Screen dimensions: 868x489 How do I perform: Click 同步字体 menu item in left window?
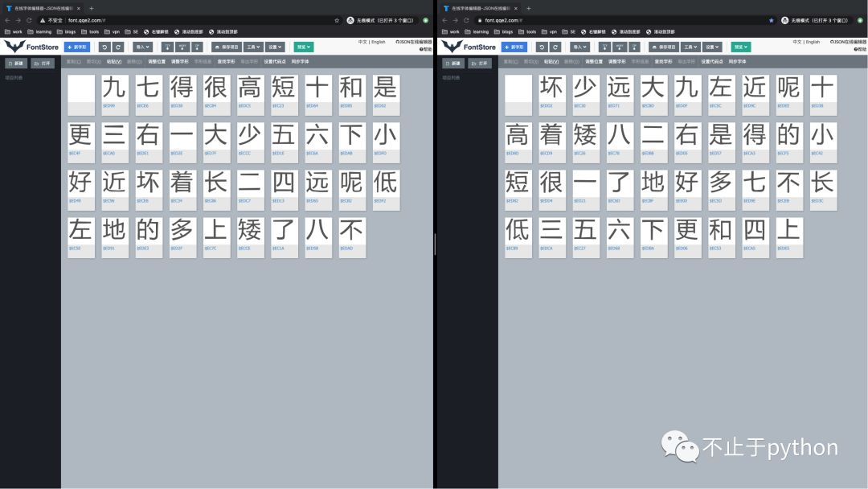tap(299, 61)
